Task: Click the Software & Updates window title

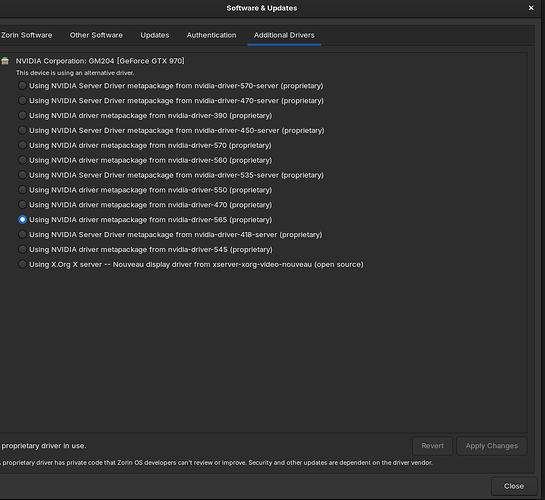Action: [x=262, y=8]
